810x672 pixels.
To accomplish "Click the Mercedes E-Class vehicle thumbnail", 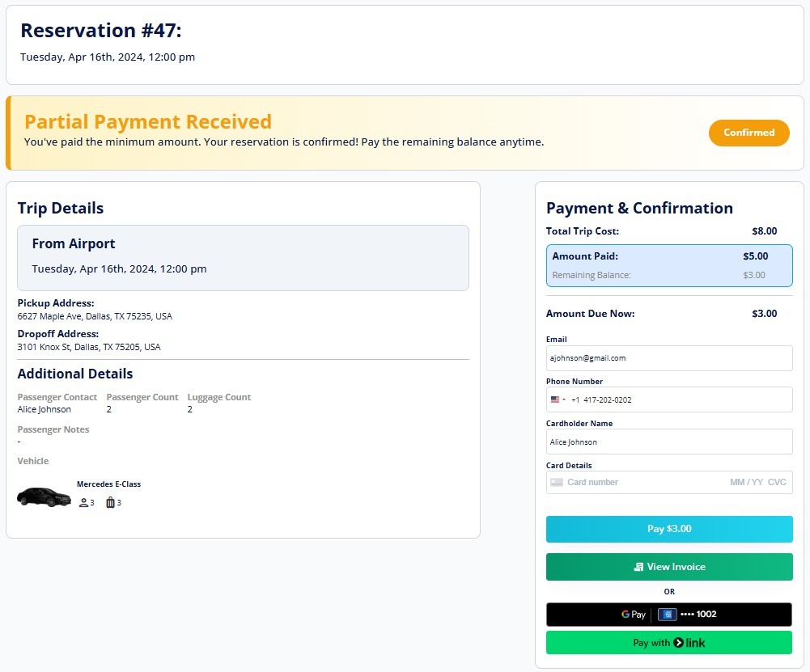I will pyautogui.click(x=43, y=495).
